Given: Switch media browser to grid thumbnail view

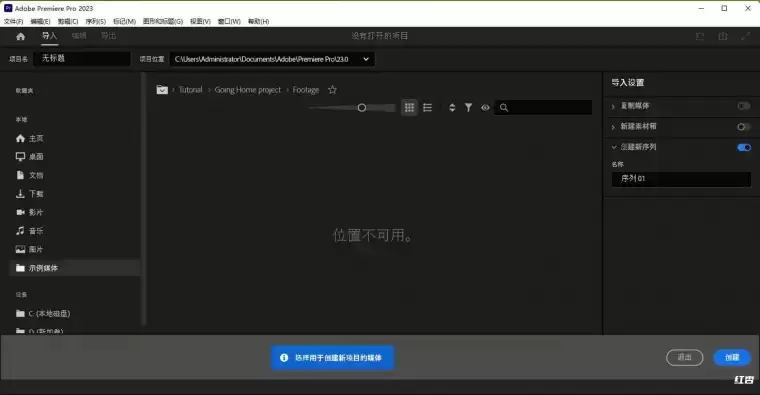Looking at the screenshot, I should click(410, 108).
